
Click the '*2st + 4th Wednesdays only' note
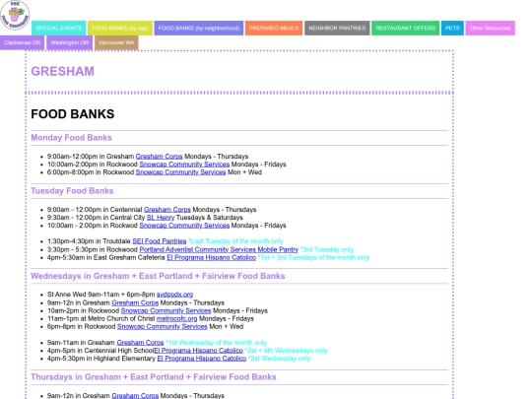click(286, 351)
